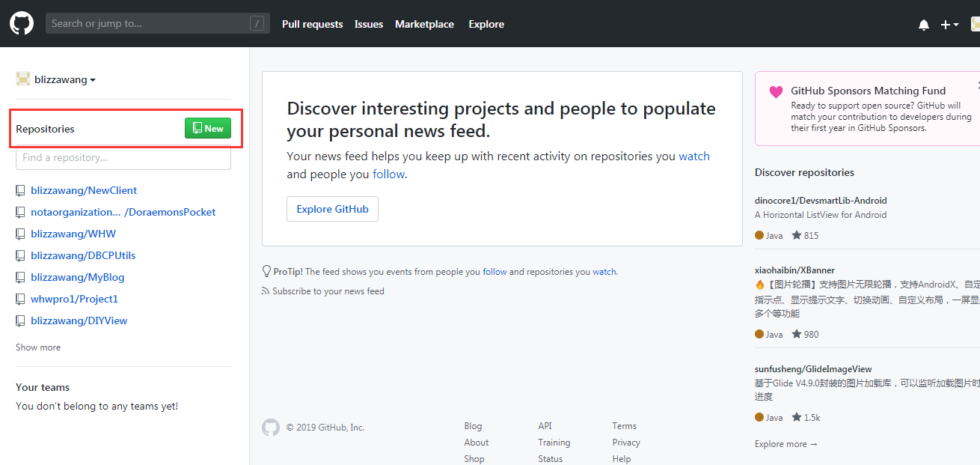Open sunfusheng/GlideImageView repository
980x465 pixels.
coord(813,369)
